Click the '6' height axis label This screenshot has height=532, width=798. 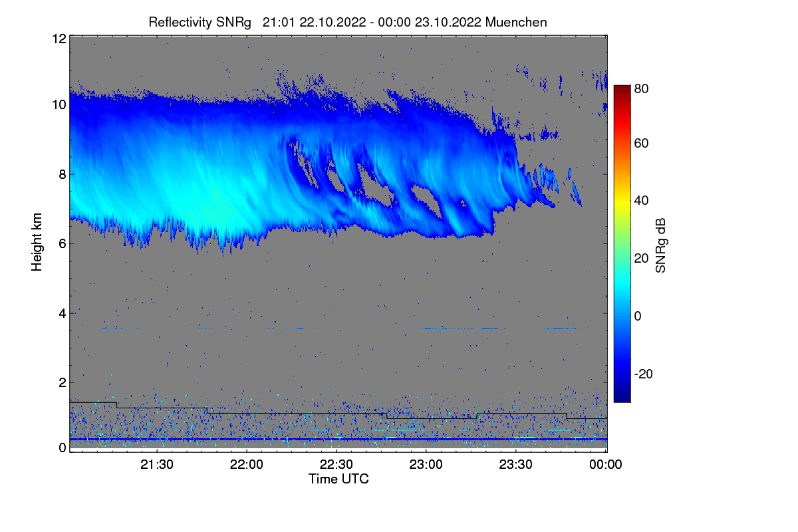62,243
